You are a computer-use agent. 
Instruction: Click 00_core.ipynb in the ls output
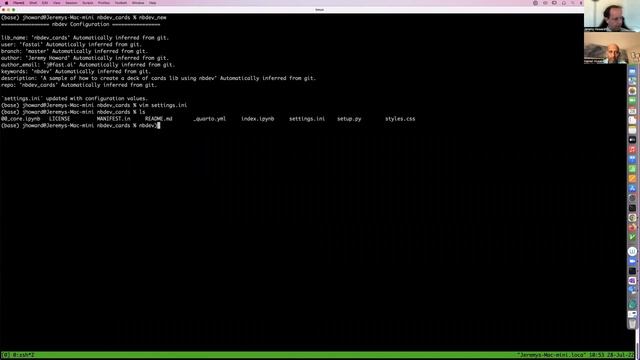(20, 119)
